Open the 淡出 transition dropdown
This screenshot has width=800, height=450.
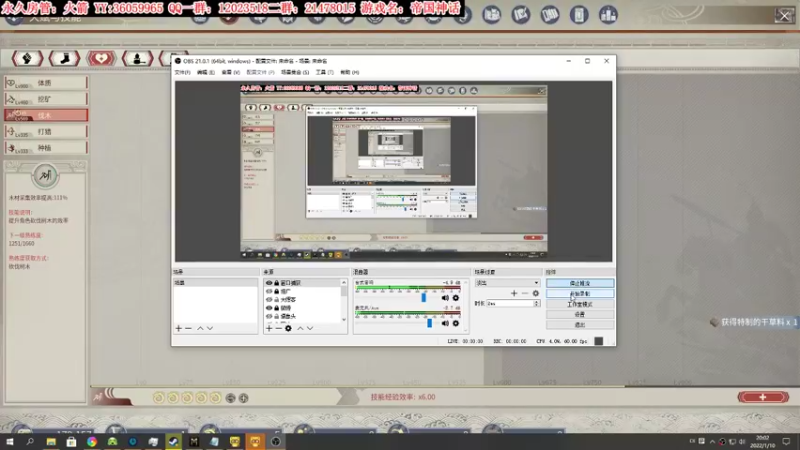pos(507,283)
